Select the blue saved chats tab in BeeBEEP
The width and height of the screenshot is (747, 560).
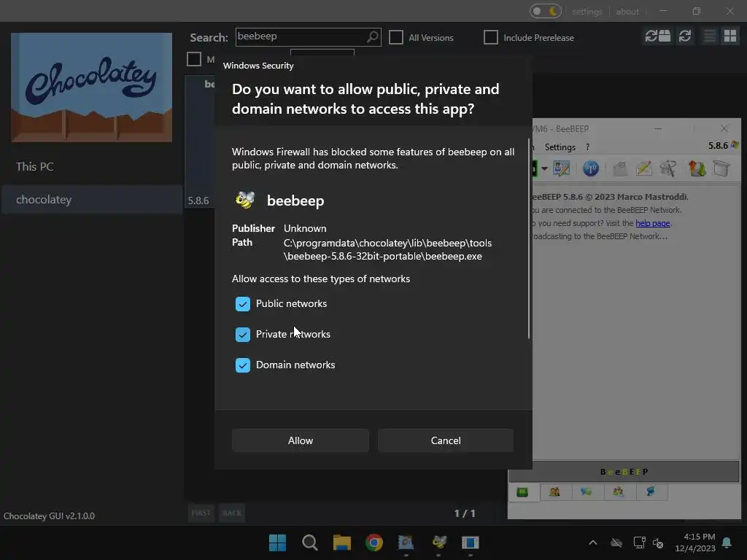(x=651, y=492)
